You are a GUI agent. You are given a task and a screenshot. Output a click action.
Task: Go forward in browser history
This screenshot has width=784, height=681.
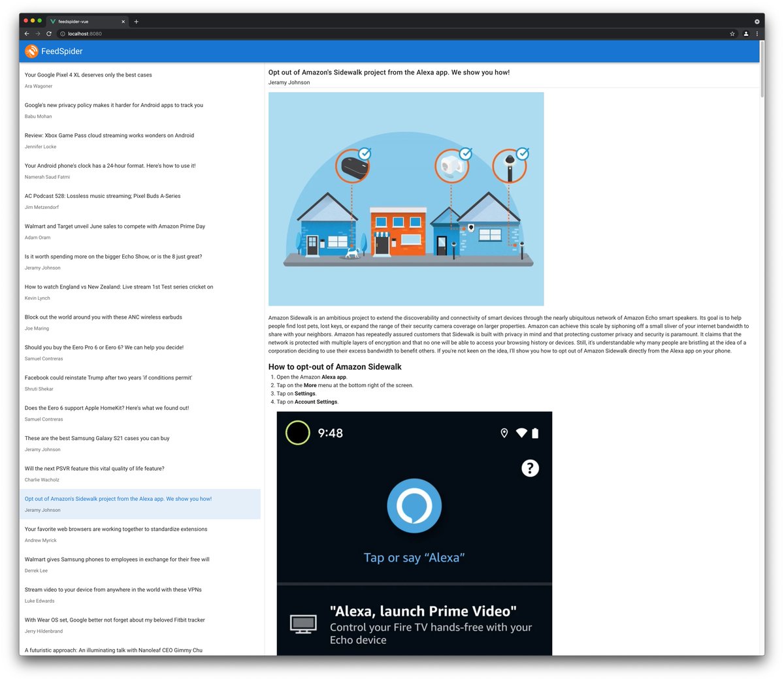point(38,33)
